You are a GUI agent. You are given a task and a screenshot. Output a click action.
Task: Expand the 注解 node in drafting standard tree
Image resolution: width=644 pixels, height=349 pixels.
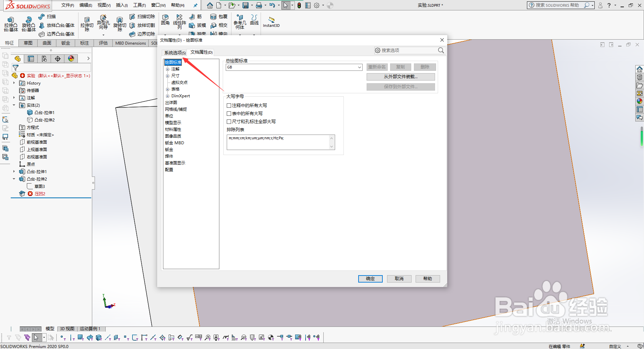coord(168,69)
